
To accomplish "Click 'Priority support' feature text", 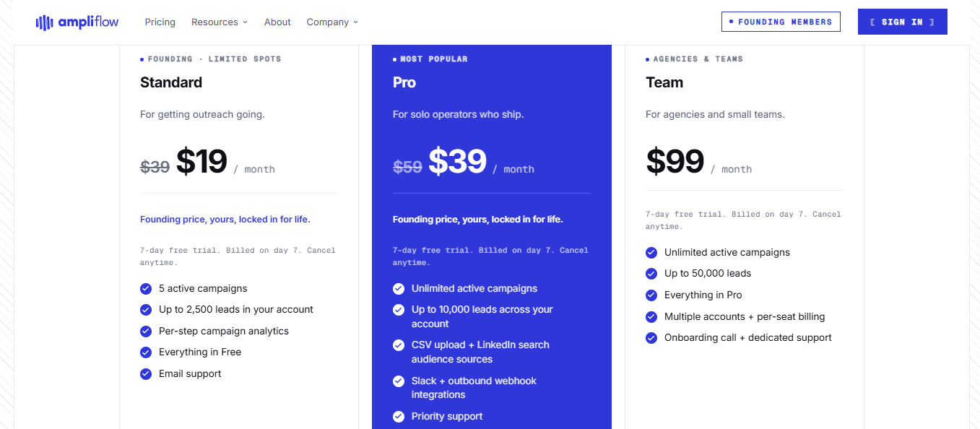I will pyautogui.click(x=447, y=417).
